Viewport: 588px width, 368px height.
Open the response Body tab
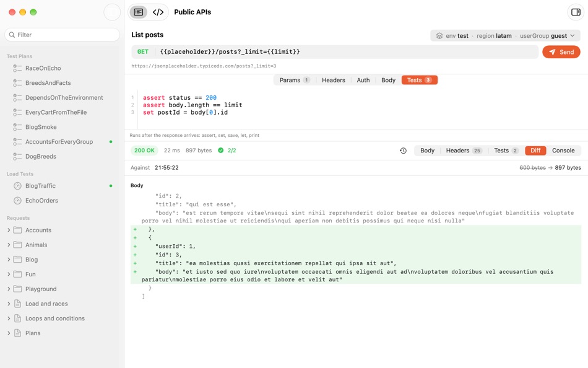pyautogui.click(x=427, y=151)
